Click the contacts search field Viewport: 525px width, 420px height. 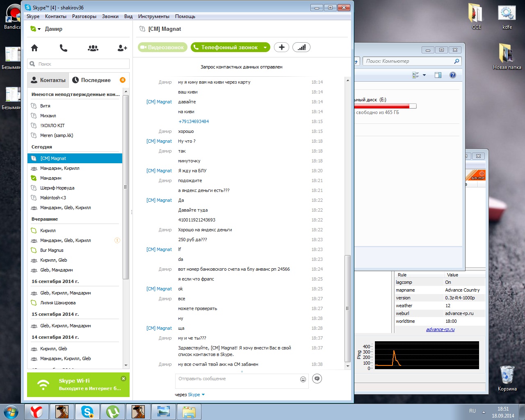pyautogui.click(x=78, y=64)
